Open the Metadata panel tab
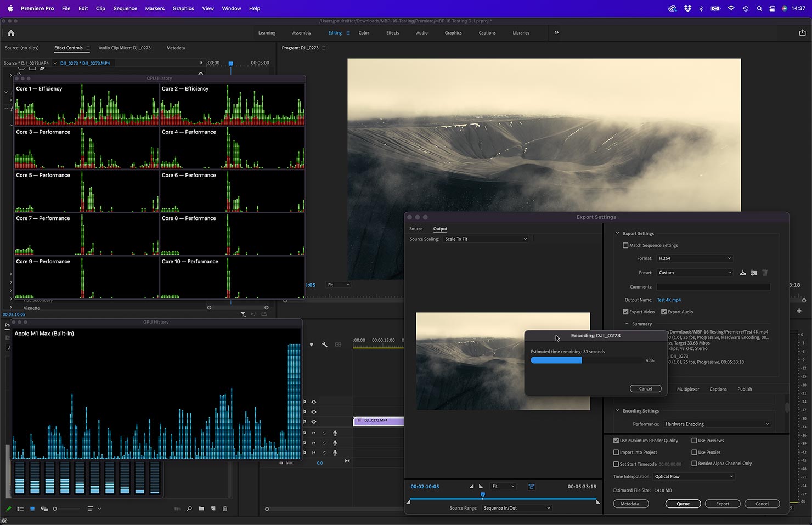This screenshot has height=525, width=812. tap(176, 48)
